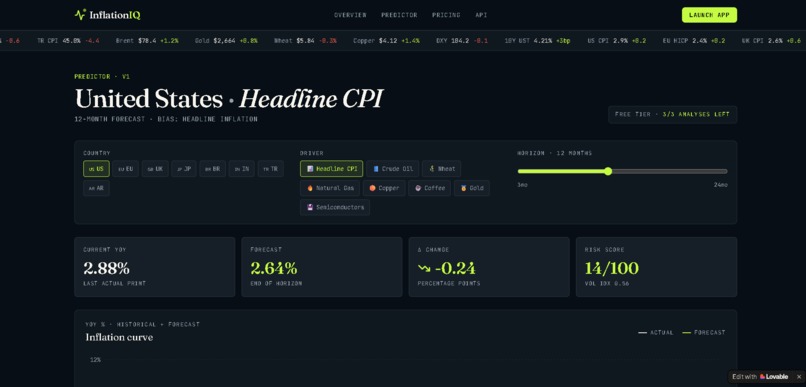Click the United States Headline CPI heading
Screen dimensions: 806x387
pyautogui.click(x=229, y=99)
